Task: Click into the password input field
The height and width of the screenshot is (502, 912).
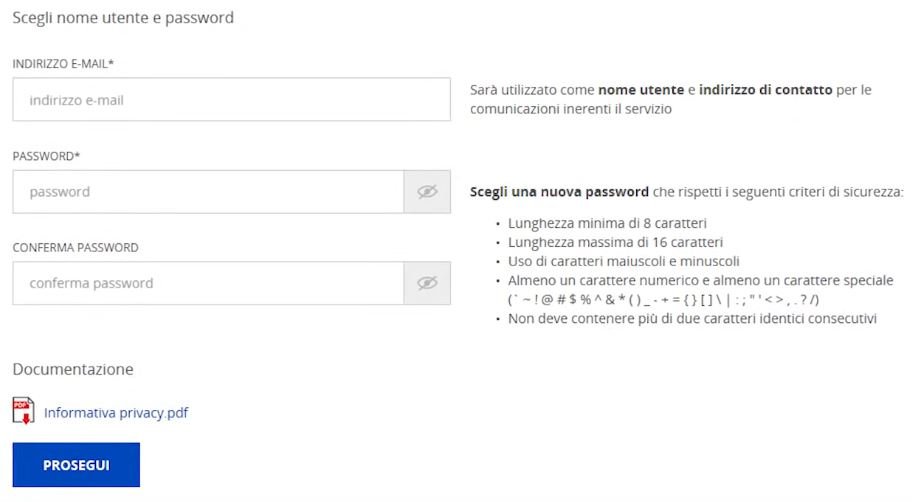Action: pos(208,191)
